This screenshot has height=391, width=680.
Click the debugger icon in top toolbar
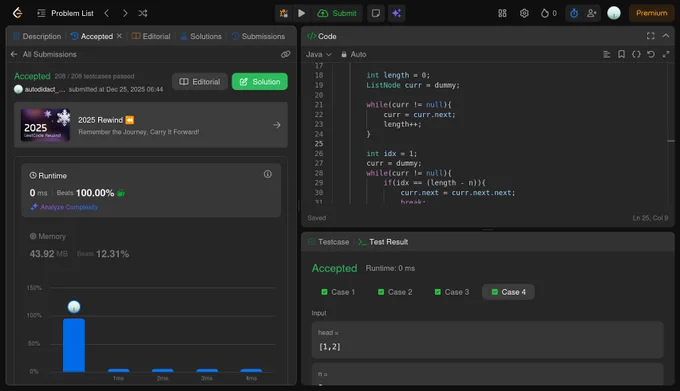[284, 13]
